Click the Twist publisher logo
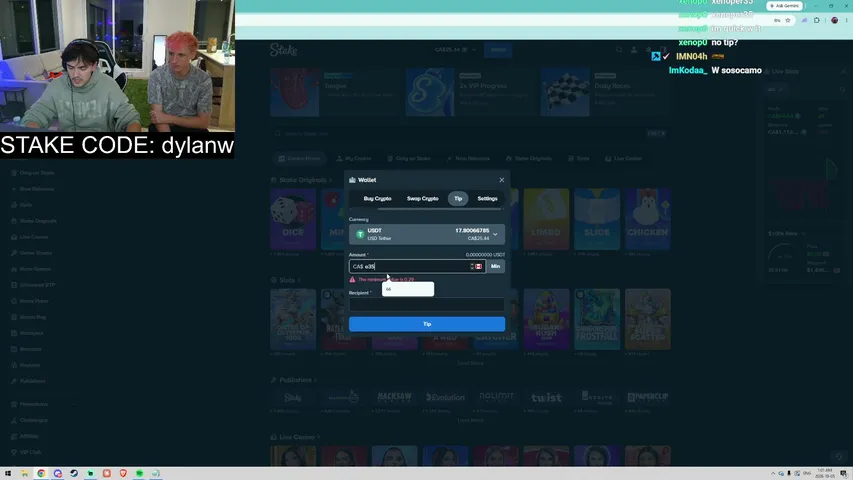853x480 pixels. (x=546, y=398)
